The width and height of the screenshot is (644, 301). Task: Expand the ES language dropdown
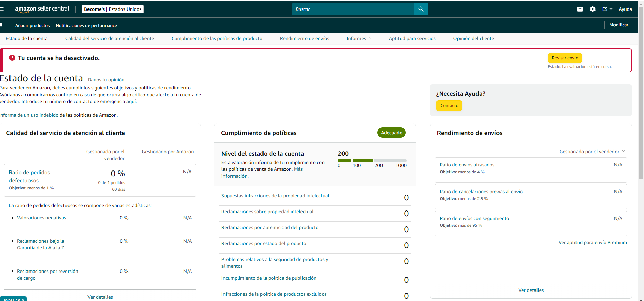(607, 9)
